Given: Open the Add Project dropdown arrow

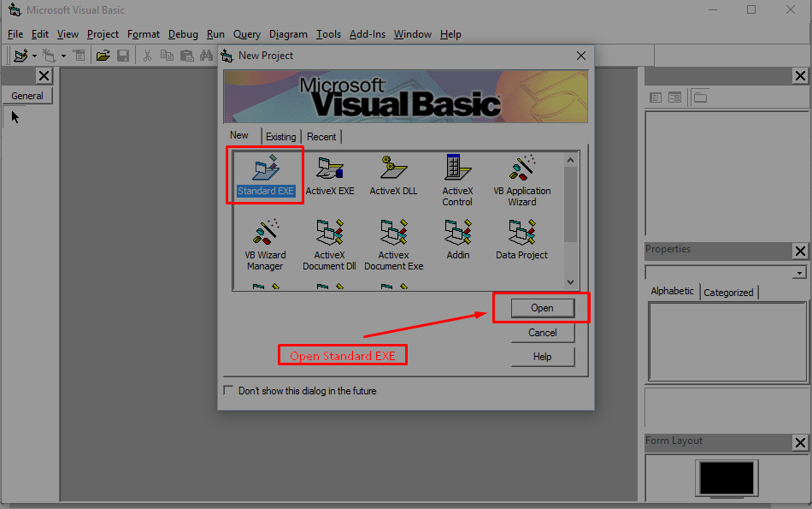Looking at the screenshot, I should point(34,56).
